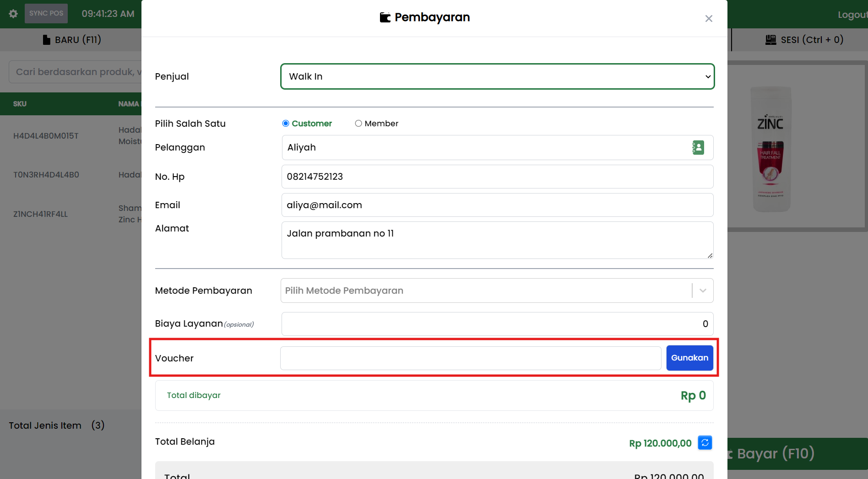The width and height of the screenshot is (868, 479).
Task: Click into the Voucher input field
Action: point(470,358)
